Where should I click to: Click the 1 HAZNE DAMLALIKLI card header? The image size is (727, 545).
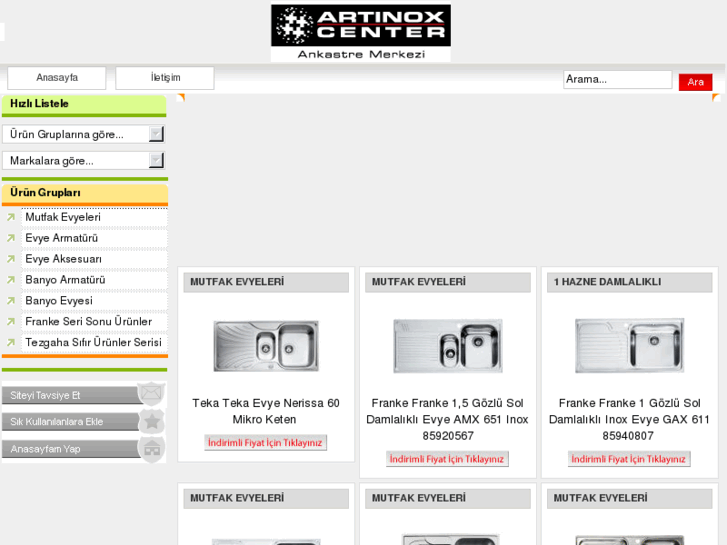(x=630, y=282)
